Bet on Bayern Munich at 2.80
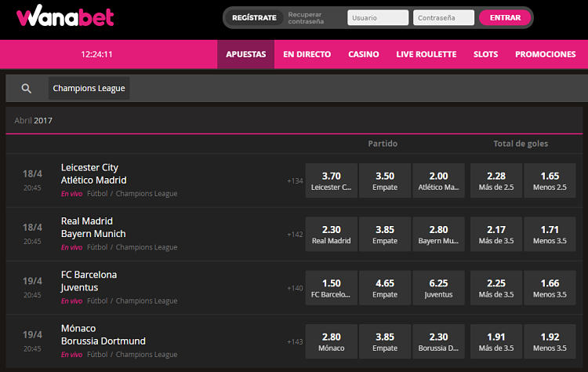The height and width of the screenshot is (372, 588). [439, 234]
